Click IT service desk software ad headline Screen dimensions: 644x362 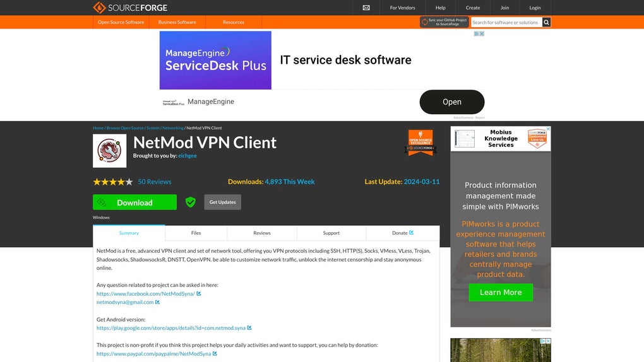(345, 60)
